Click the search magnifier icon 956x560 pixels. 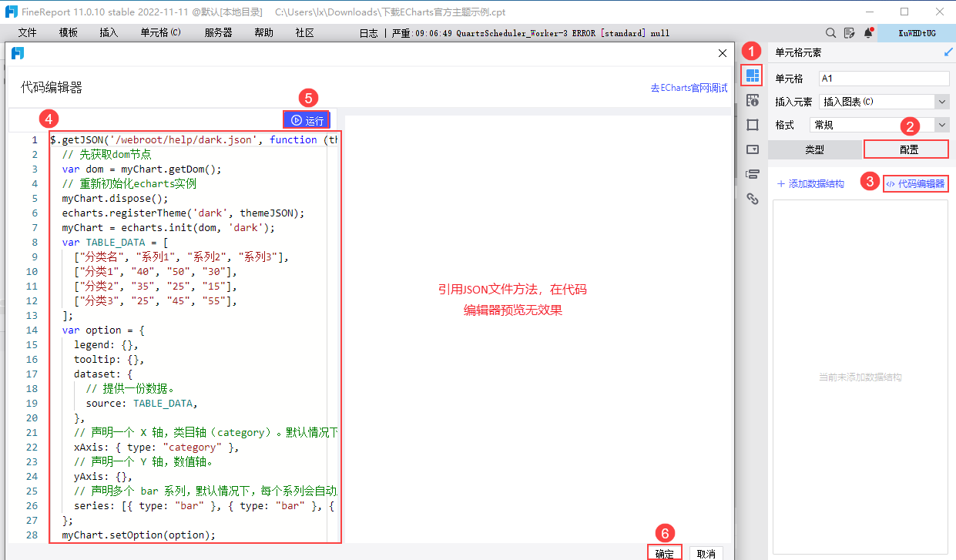pyautogui.click(x=830, y=33)
